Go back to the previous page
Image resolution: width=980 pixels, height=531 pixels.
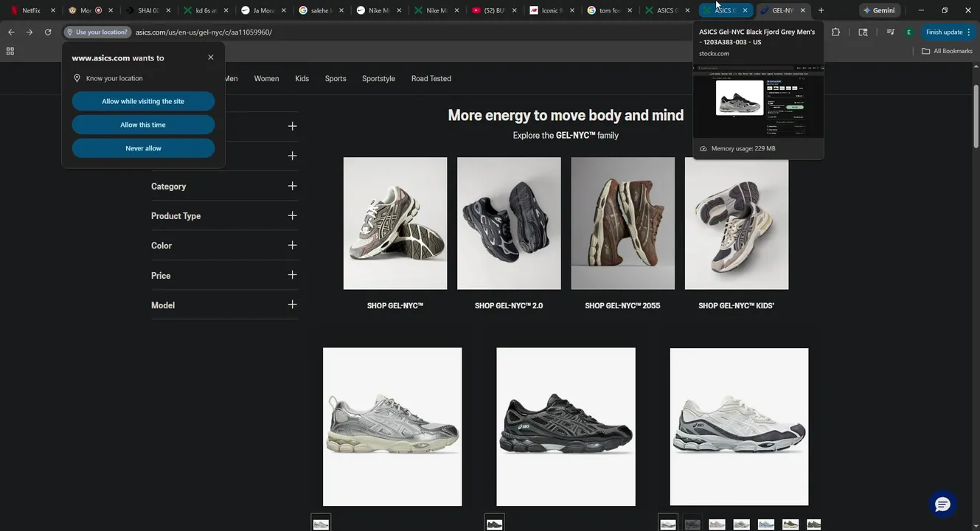pyautogui.click(x=11, y=32)
